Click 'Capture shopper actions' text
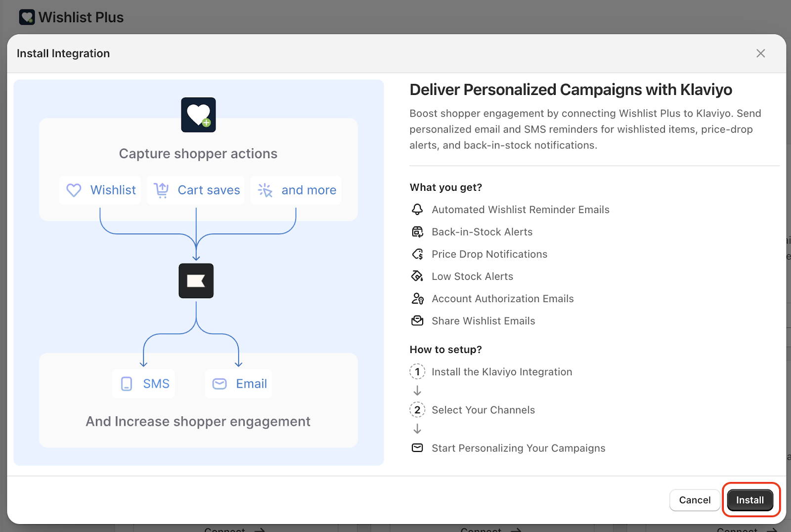This screenshot has width=791, height=532. point(198,154)
